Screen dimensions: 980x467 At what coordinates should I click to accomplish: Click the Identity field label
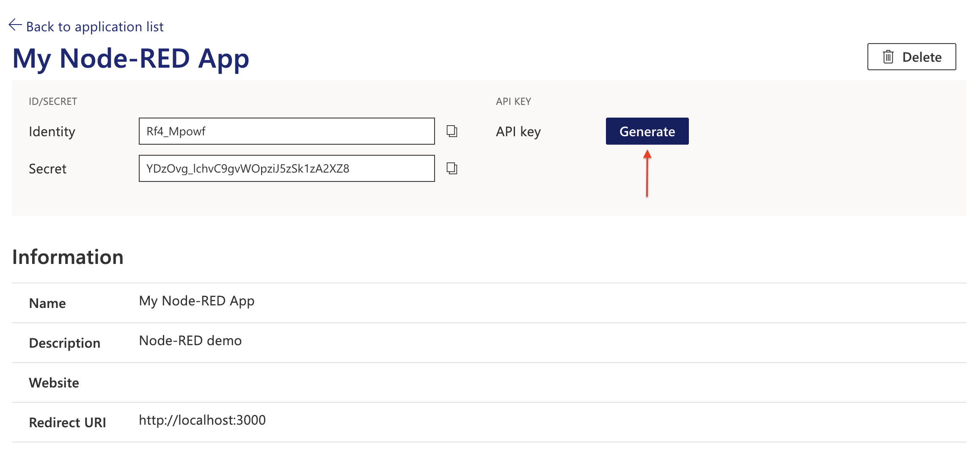(x=52, y=132)
